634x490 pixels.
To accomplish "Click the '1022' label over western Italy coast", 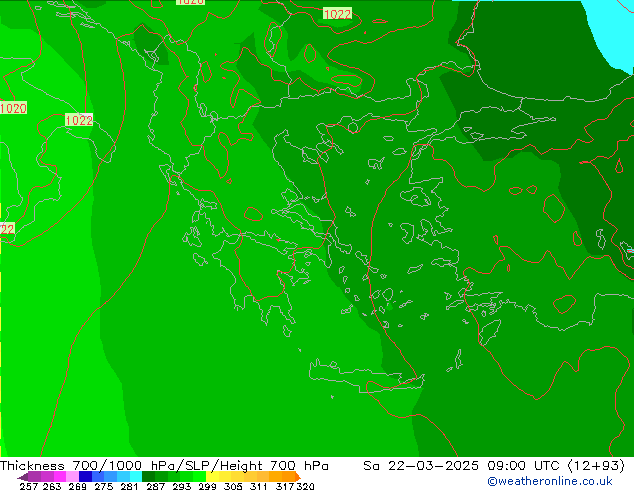I will [79, 120].
